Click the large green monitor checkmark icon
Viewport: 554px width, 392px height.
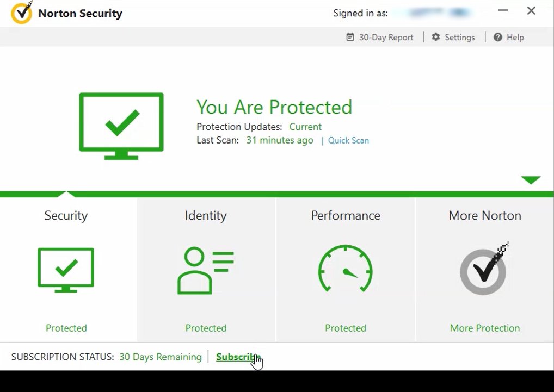pyautogui.click(x=121, y=126)
